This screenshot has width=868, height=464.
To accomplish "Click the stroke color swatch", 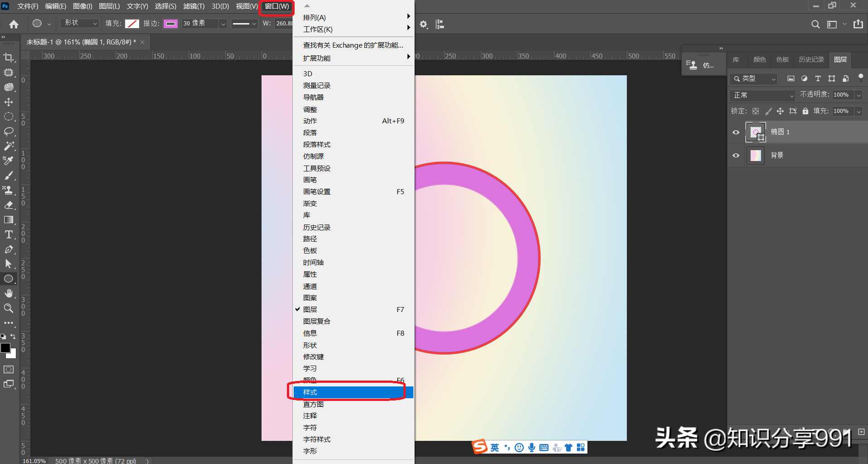I will 170,24.
